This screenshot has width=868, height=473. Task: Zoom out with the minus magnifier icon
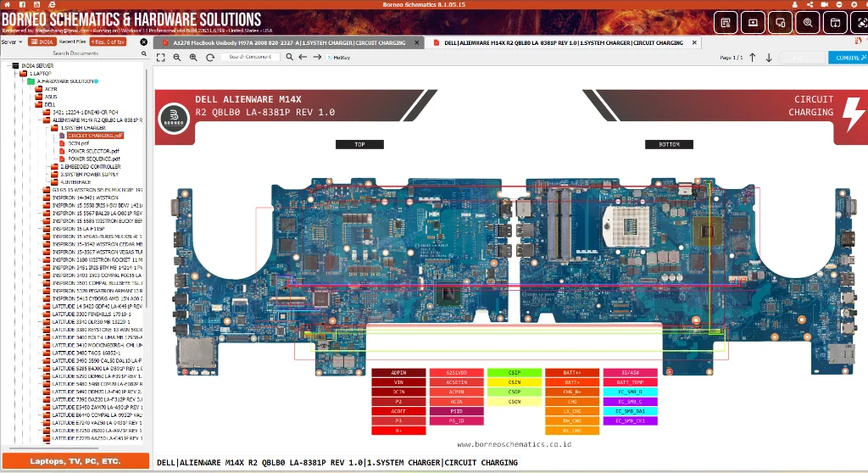(177, 57)
